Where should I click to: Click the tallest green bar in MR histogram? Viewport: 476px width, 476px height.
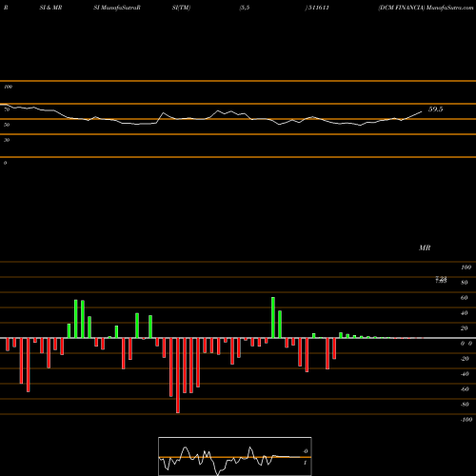pyautogui.click(x=273, y=318)
